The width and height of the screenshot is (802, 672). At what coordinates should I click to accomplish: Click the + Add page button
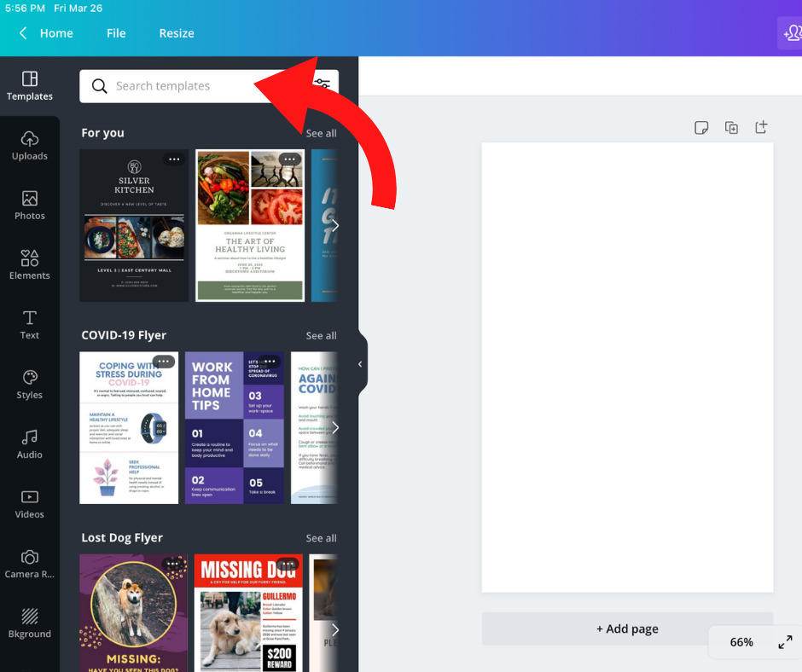627,629
